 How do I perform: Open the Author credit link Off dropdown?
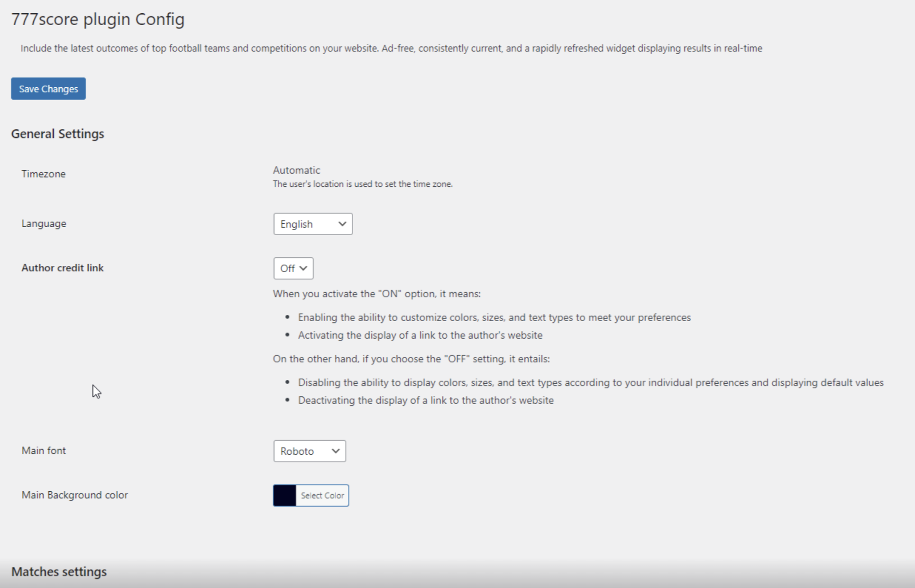[293, 268]
